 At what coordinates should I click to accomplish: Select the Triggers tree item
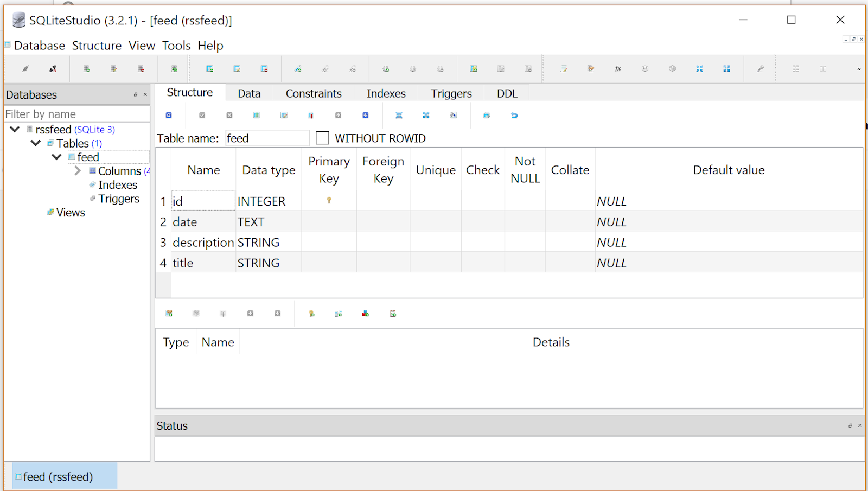(x=119, y=199)
